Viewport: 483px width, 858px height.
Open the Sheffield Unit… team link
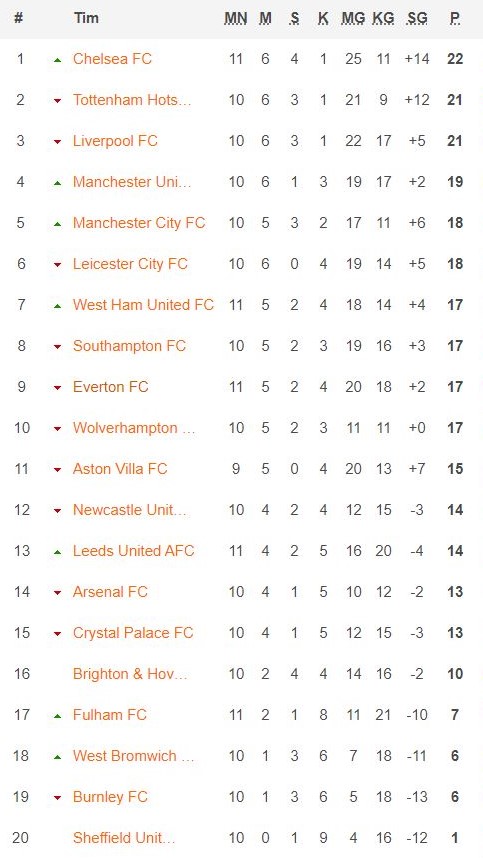124,837
